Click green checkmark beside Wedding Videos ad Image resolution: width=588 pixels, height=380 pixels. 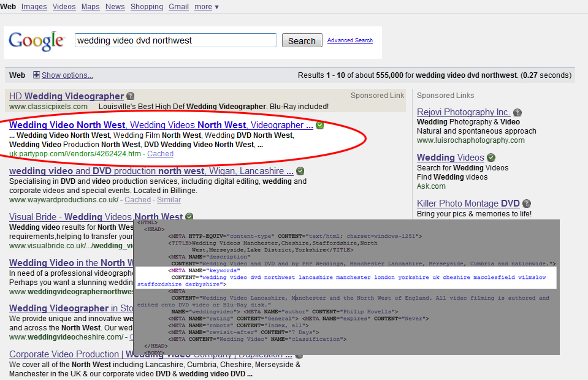491,158
